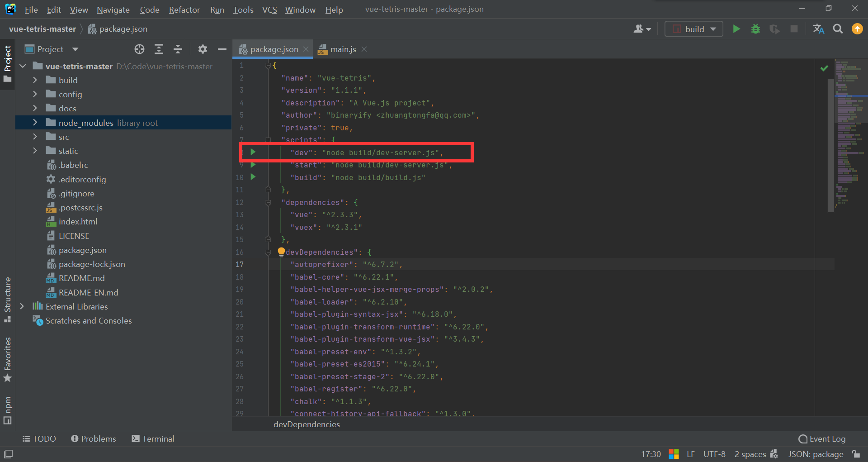868x462 pixels.
Task: Open the VCS menu
Action: click(269, 10)
